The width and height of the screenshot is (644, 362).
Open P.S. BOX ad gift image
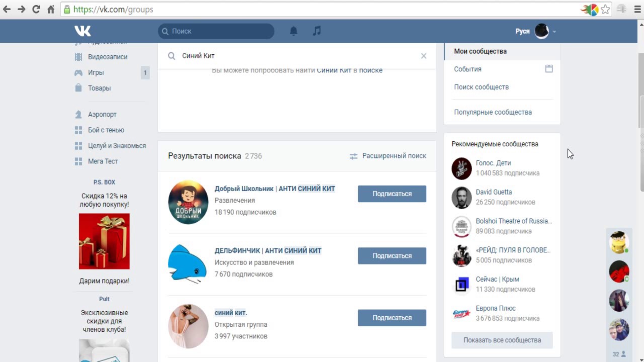(x=104, y=241)
